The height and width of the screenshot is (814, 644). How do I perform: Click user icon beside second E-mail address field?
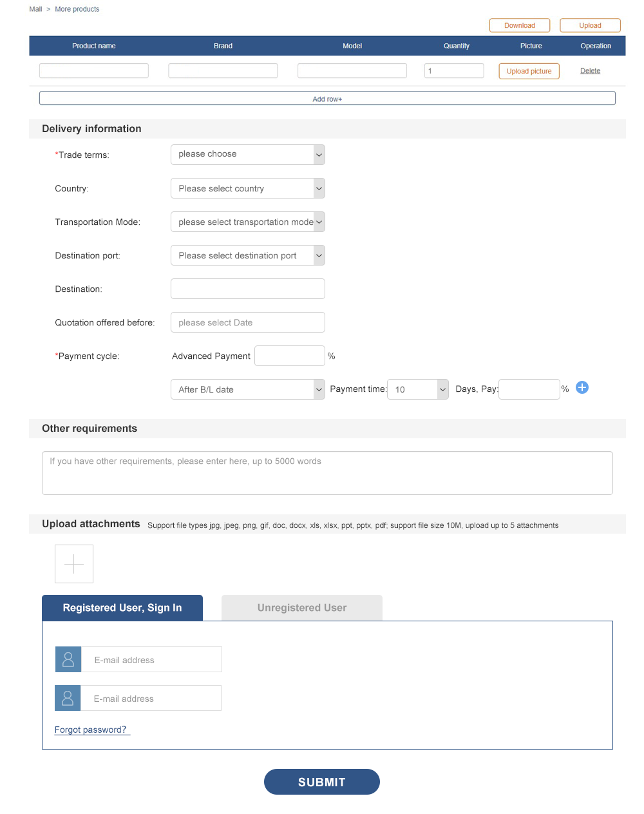tap(68, 698)
